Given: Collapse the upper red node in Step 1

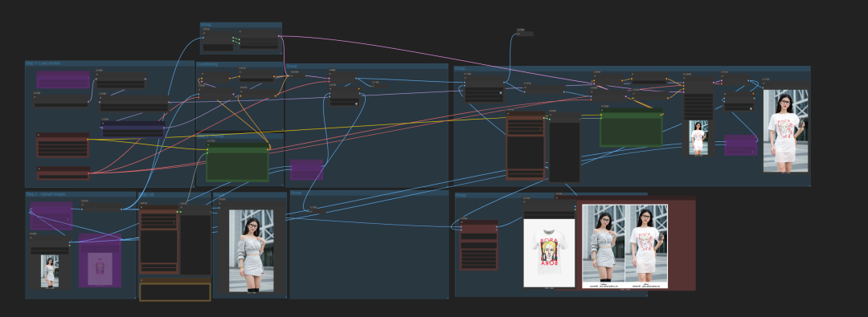Looking at the screenshot, I should (39, 135).
